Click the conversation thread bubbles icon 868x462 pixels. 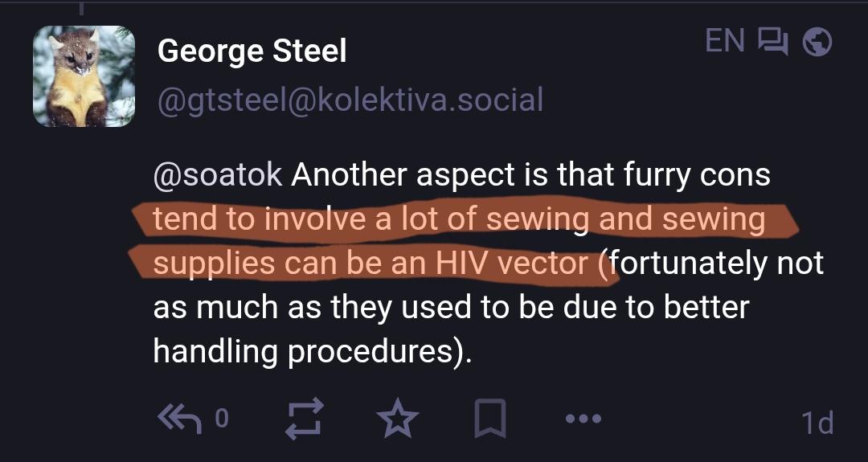tap(774, 42)
